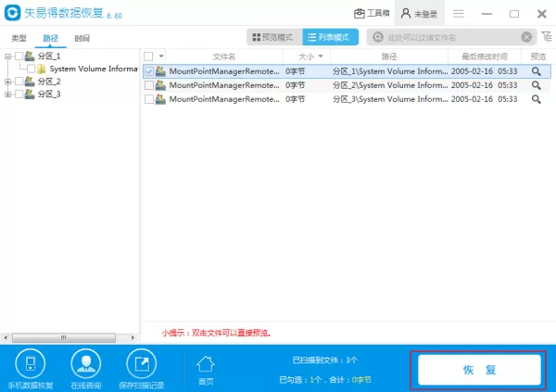Collapse the 分区_1 tree node
556x392 pixels.
coord(7,56)
